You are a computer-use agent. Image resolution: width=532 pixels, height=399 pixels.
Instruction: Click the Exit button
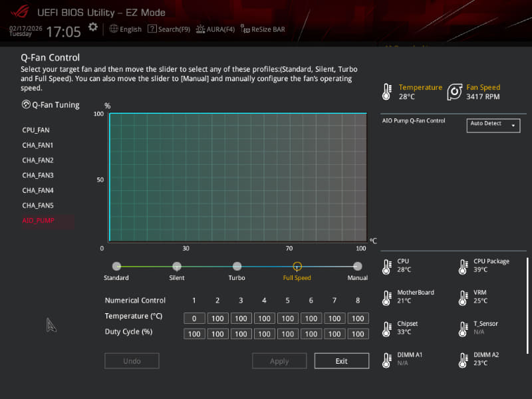pyautogui.click(x=342, y=361)
